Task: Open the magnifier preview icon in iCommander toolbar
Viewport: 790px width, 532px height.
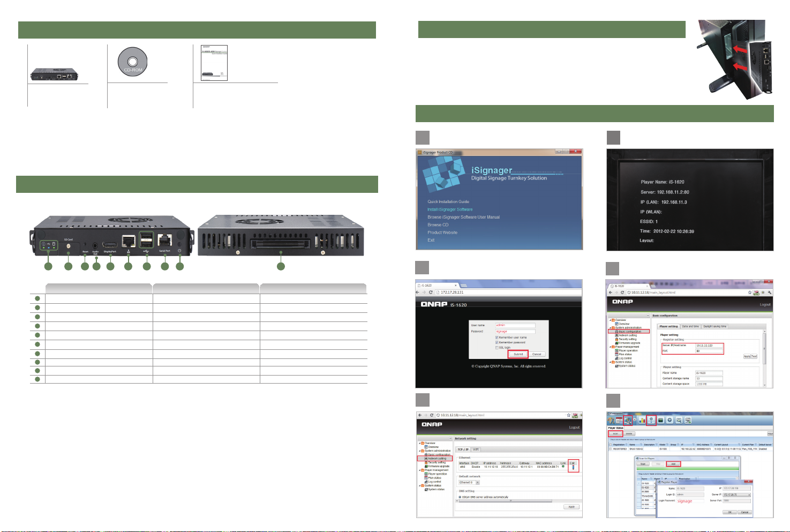Action: tap(679, 421)
